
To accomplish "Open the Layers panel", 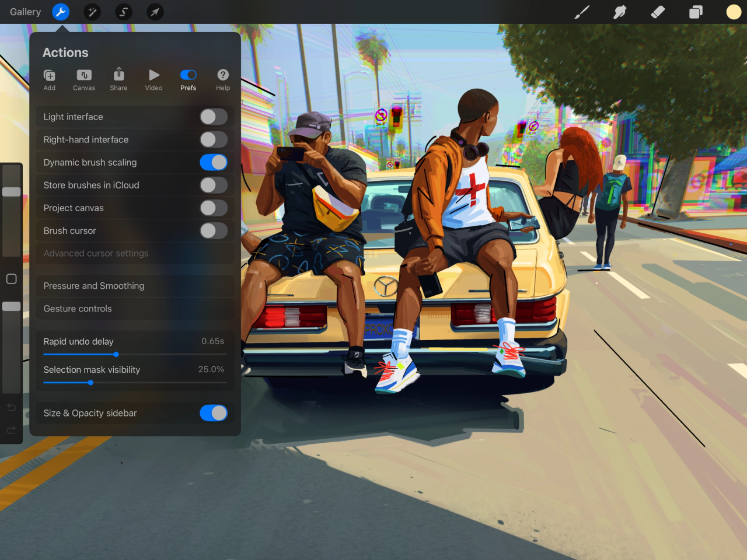I will (x=696, y=12).
